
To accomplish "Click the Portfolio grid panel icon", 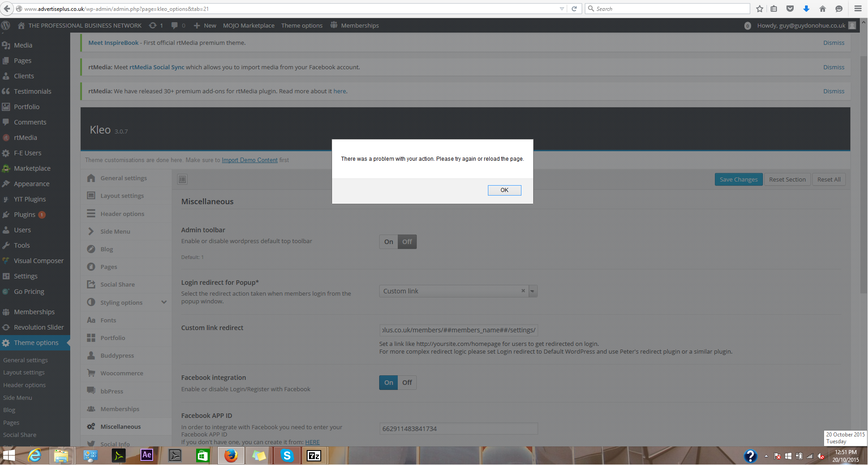I will point(91,338).
